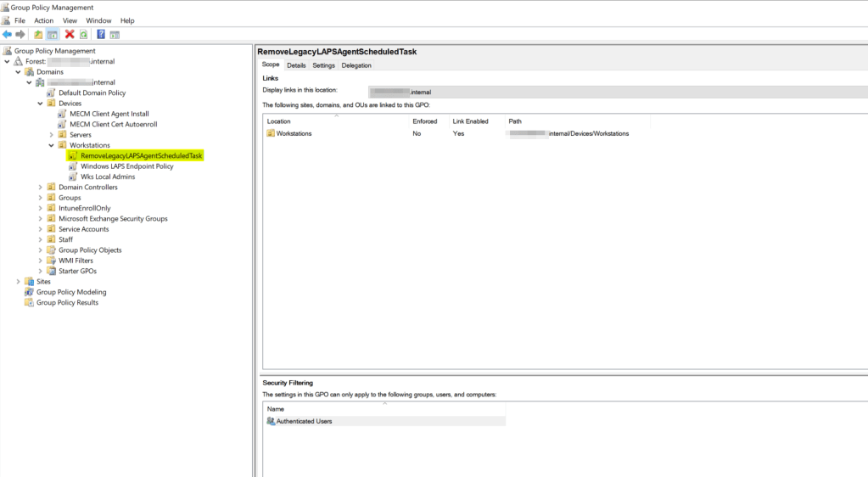The width and height of the screenshot is (868, 477).
Task: Switch to the Settings tab
Action: (x=323, y=65)
